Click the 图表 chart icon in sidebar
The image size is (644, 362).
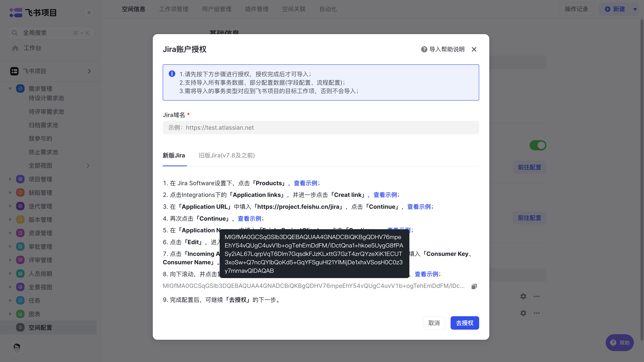[x=20, y=314]
